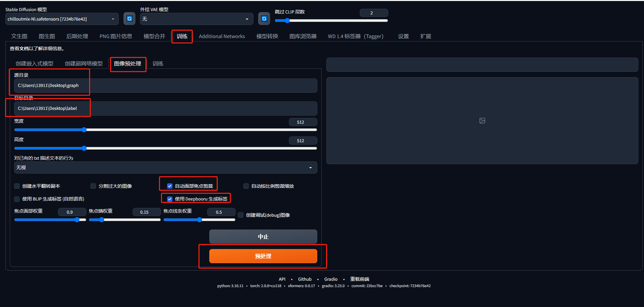Click the image placeholder icon in preview
Image resolution: width=644 pixels, height=307 pixels.
pos(482,121)
